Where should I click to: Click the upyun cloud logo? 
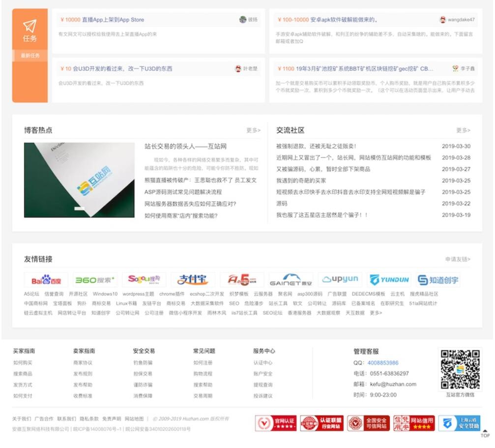[x=340, y=278]
